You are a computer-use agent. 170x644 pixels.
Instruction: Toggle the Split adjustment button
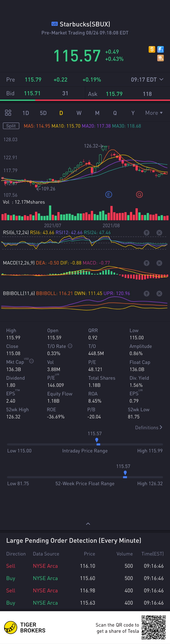(11, 126)
